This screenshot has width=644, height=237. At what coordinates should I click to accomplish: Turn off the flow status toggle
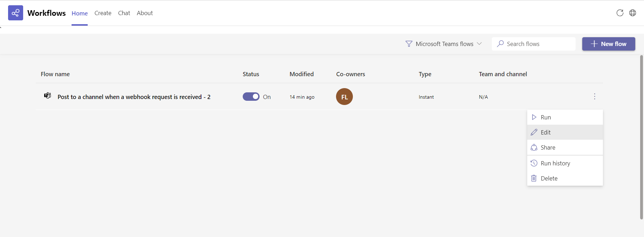point(251,97)
